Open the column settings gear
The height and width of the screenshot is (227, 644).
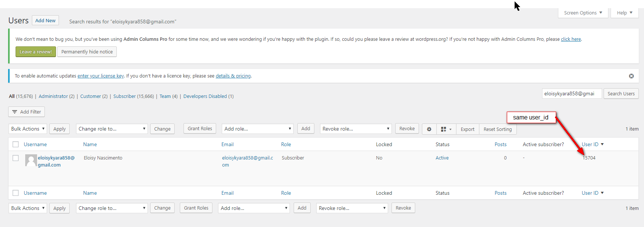pos(429,129)
